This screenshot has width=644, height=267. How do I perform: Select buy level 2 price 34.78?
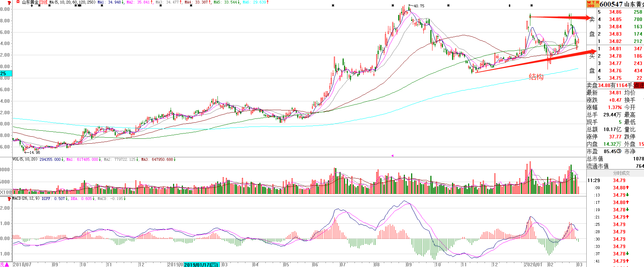[x=615, y=56]
